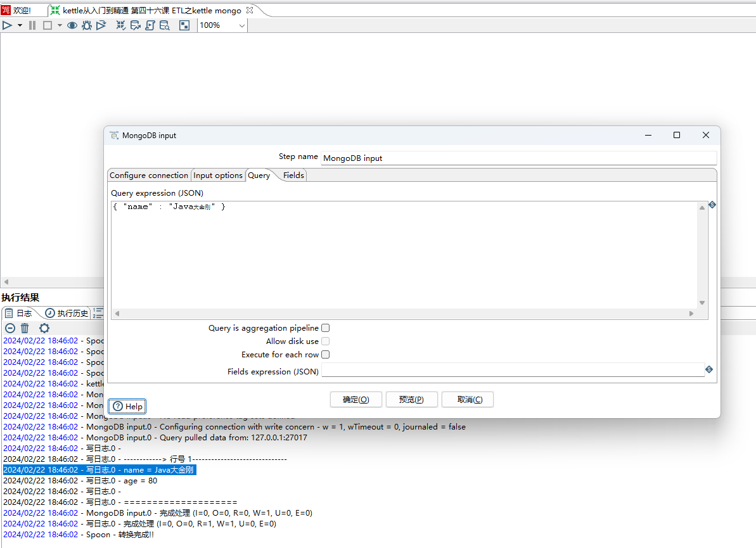This screenshot has width=756, height=548.
Task: Expand the stop button dropdown arrow
Action: tap(59, 25)
